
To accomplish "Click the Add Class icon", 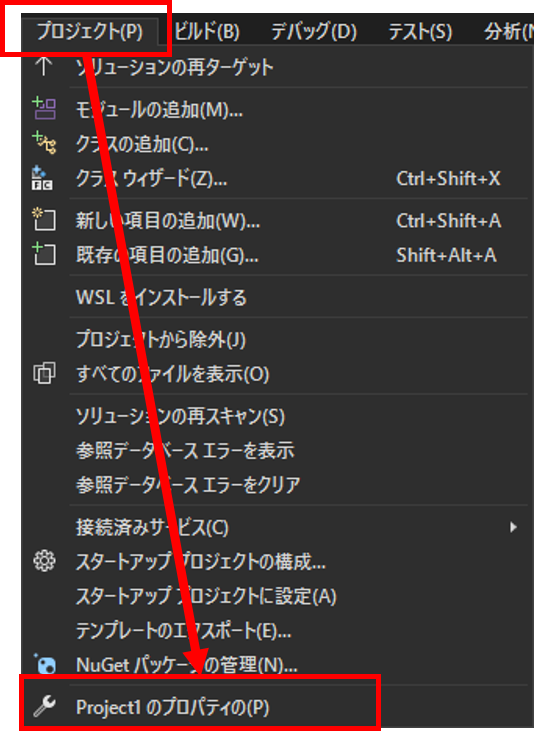I will tap(44, 143).
